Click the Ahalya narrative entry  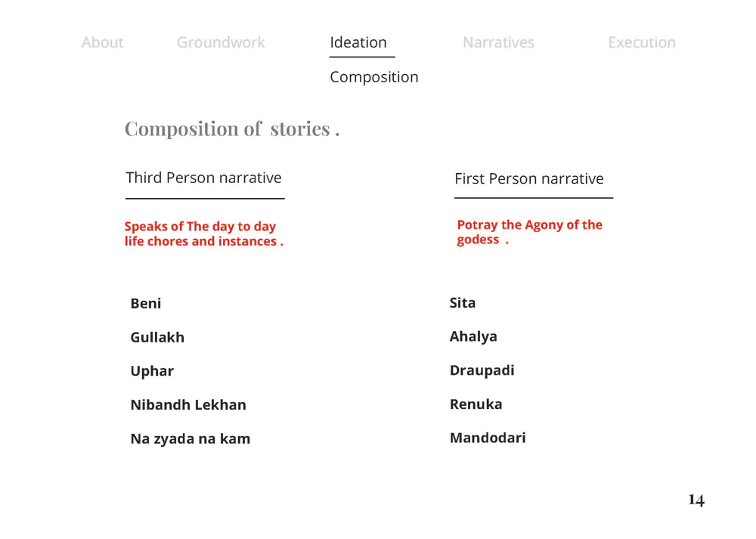[473, 336]
